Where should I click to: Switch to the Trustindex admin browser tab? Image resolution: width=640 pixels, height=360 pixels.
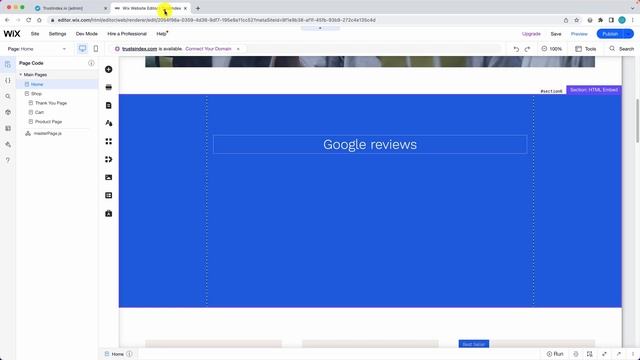[x=69, y=8]
